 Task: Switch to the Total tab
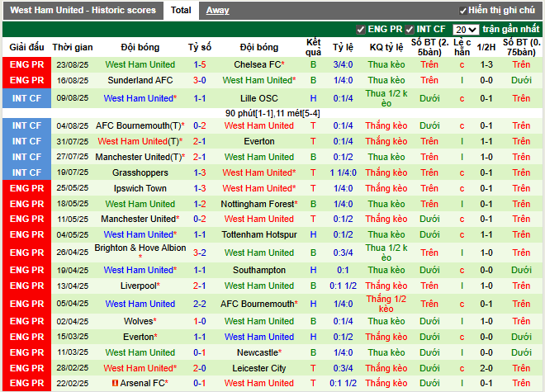click(181, 10)
